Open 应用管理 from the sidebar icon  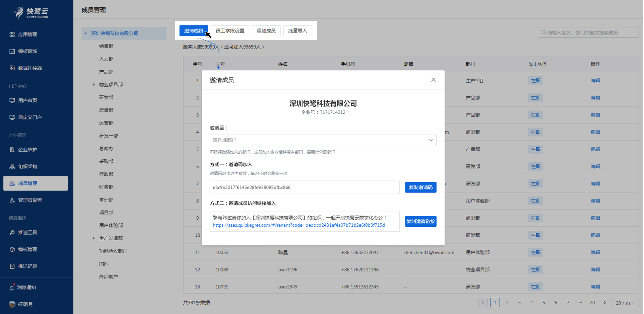(x=12, y=34)
